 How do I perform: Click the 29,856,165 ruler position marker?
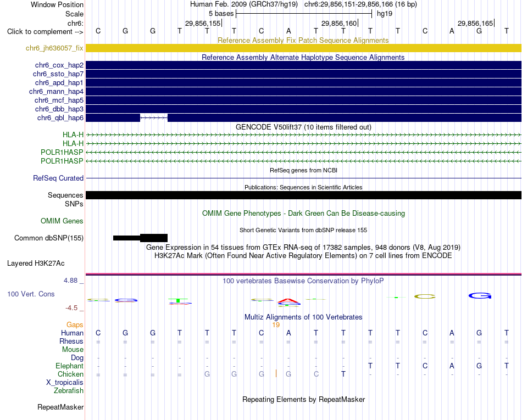pyautogui.click(x=476, y=23)
